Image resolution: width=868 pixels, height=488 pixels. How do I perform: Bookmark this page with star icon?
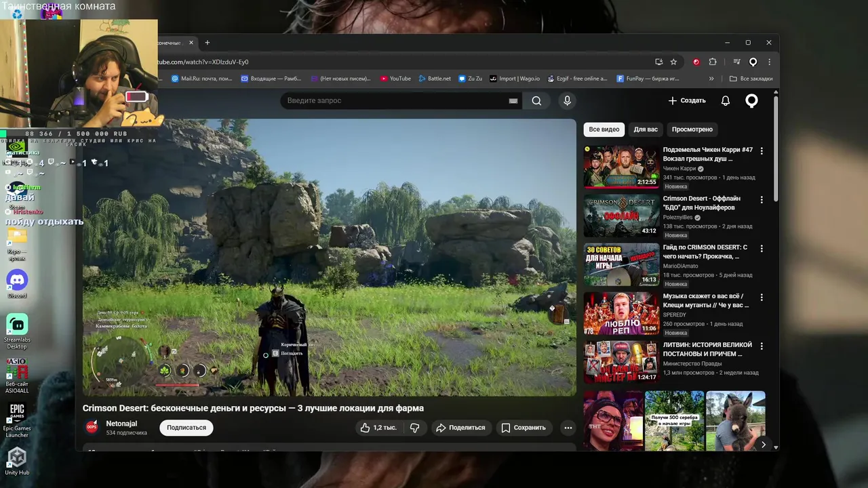(x=673, y=62)
